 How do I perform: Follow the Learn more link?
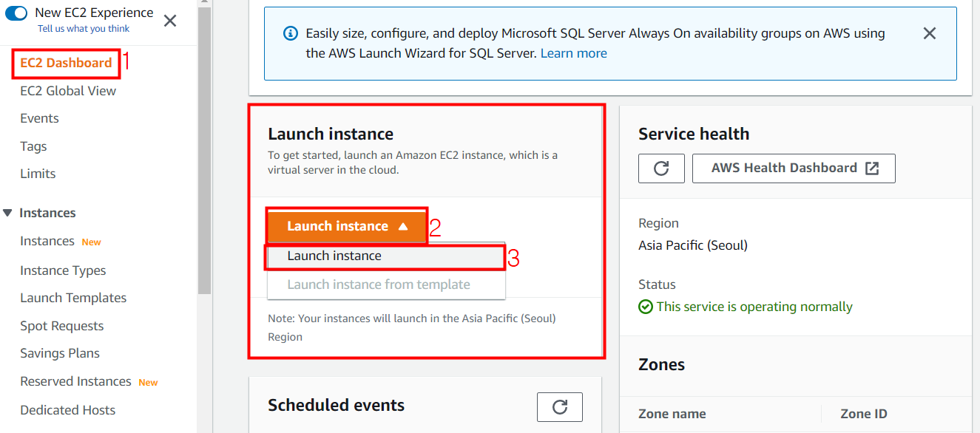(574, 53)
